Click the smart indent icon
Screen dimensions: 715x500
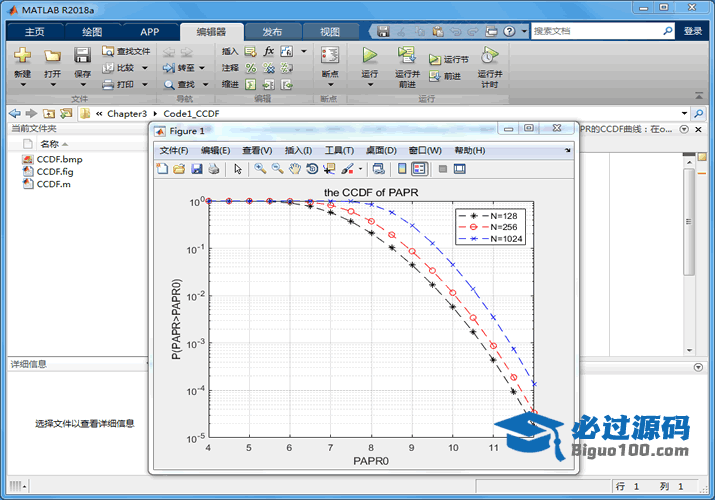[251, 84]
